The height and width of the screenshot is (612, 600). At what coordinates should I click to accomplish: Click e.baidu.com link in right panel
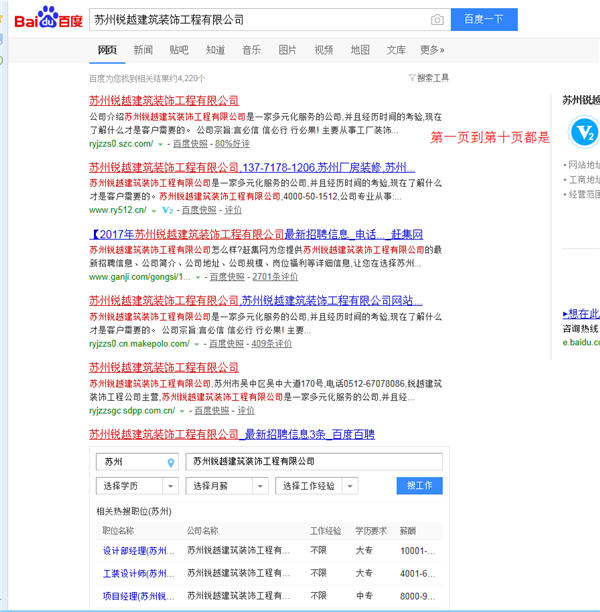pyautogui.click(x=581, y=342)
